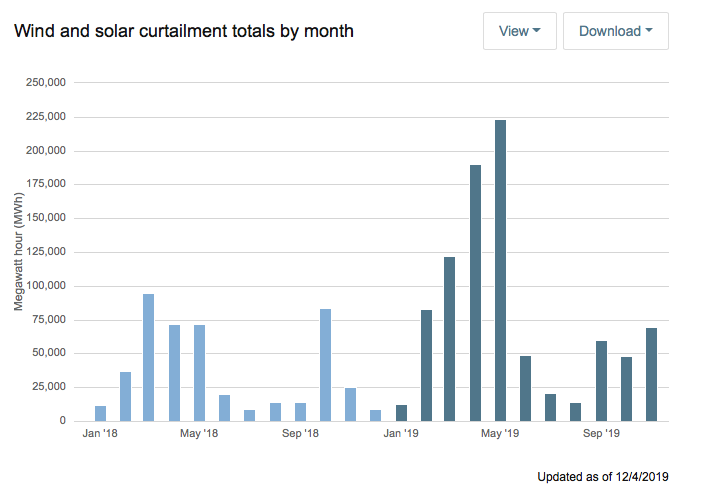Click the 50,000 y-axis value
This screenshot has width=707, height=494.
click(49, 353)
